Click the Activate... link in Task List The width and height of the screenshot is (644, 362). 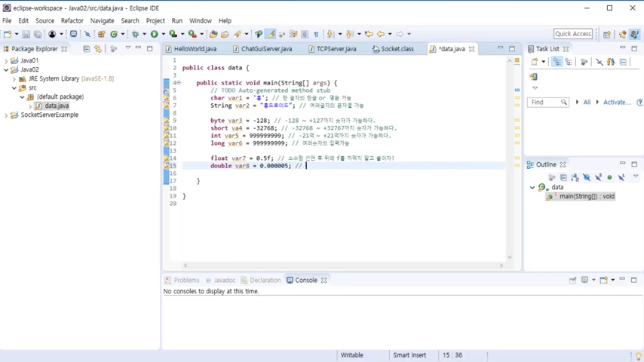coord(615,103)
